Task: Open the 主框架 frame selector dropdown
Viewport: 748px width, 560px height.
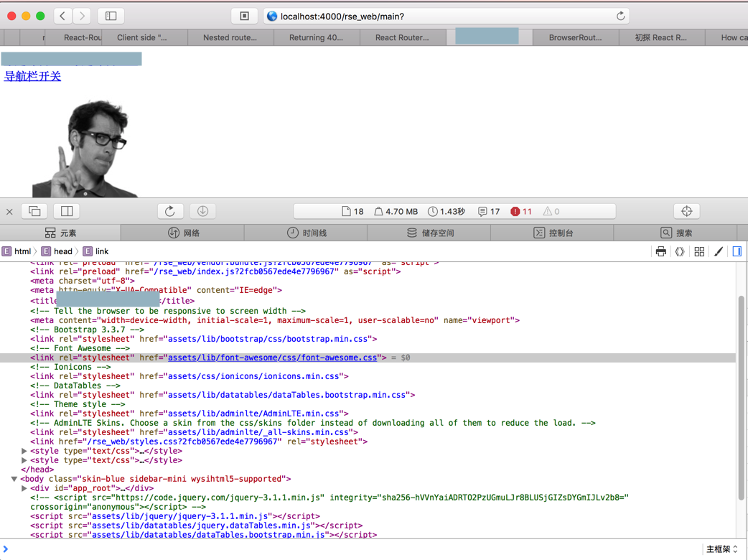Action: (x=721, y=549)
